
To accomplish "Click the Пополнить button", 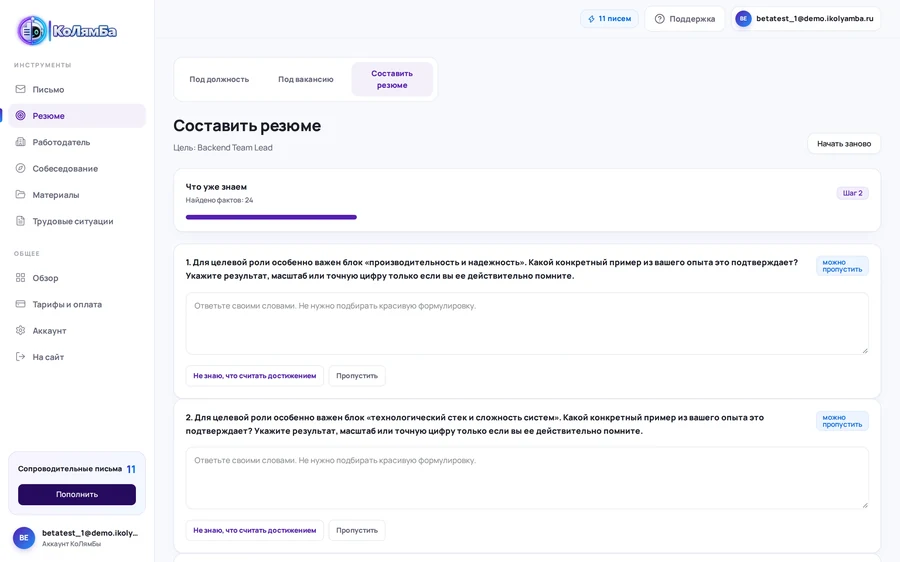I will tap(77, 494).
